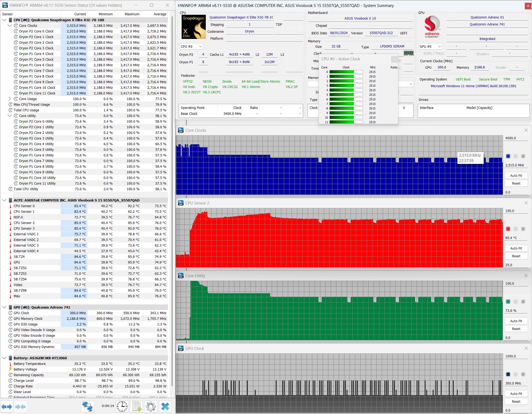Close the CPU Sensor 2 graph
Screen dimensions: 532x414
[x=526, y=203]
